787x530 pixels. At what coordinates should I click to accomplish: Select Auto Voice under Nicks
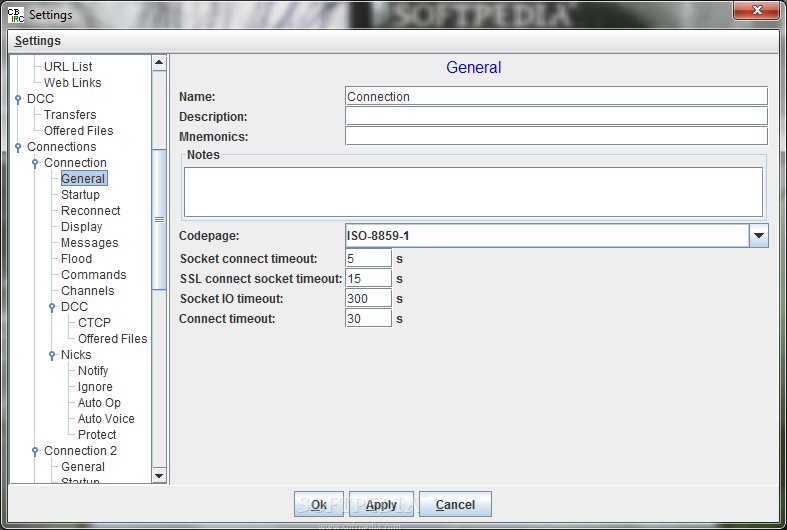(x=106, y=419)
